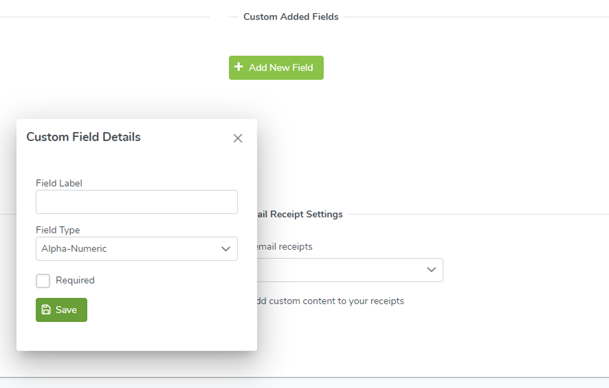This screenshot has height=388, width=609.
Task: Click the email receipts caption text
Action: pyautogui.click(x=285, y=247)
